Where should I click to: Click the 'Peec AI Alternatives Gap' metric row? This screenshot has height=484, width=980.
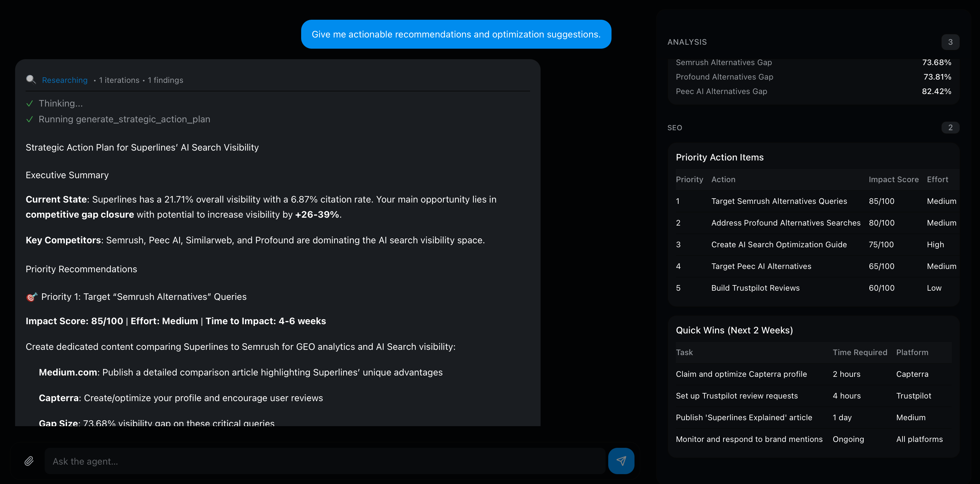click(x=721, y=91)
